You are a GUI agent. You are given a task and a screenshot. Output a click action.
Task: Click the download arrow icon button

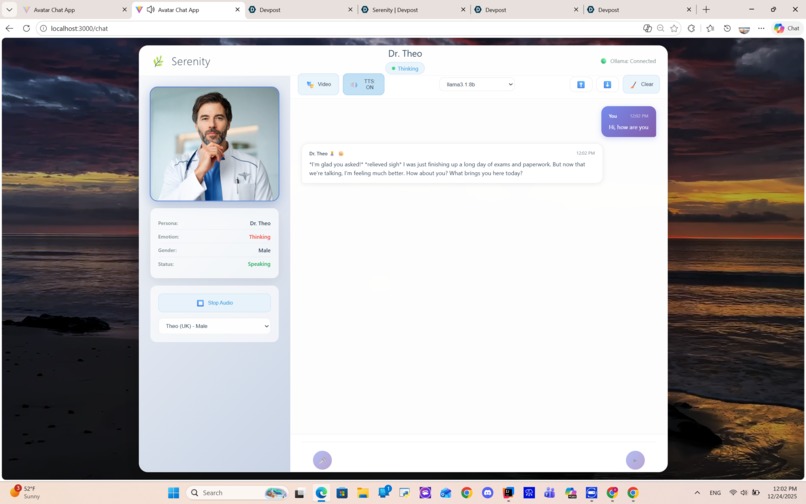[x=607, y=84]
